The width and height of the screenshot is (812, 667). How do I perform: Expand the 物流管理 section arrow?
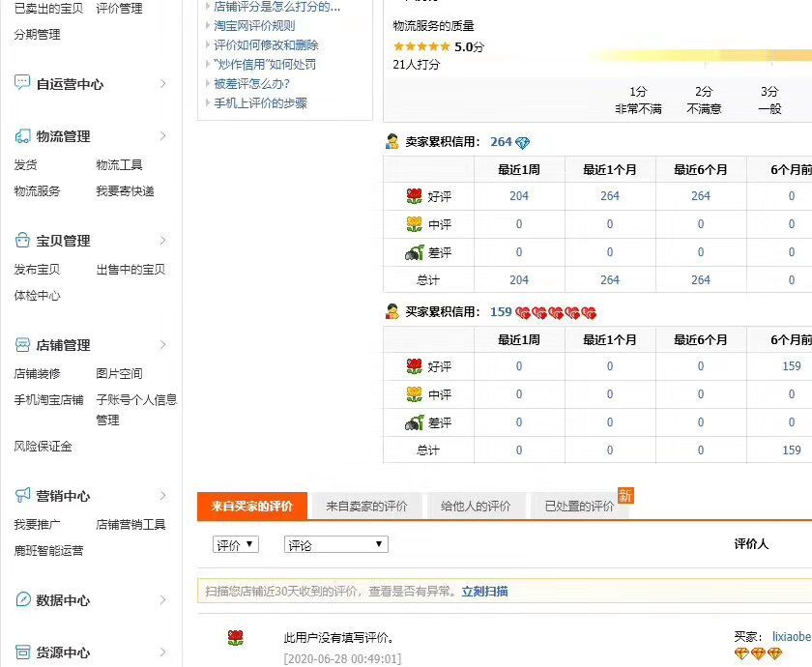coord(163,135)
